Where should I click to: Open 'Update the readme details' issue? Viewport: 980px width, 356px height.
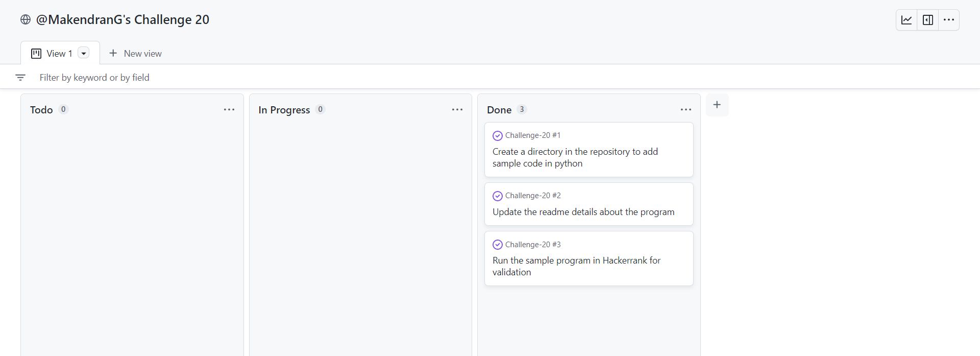[583, 212]
